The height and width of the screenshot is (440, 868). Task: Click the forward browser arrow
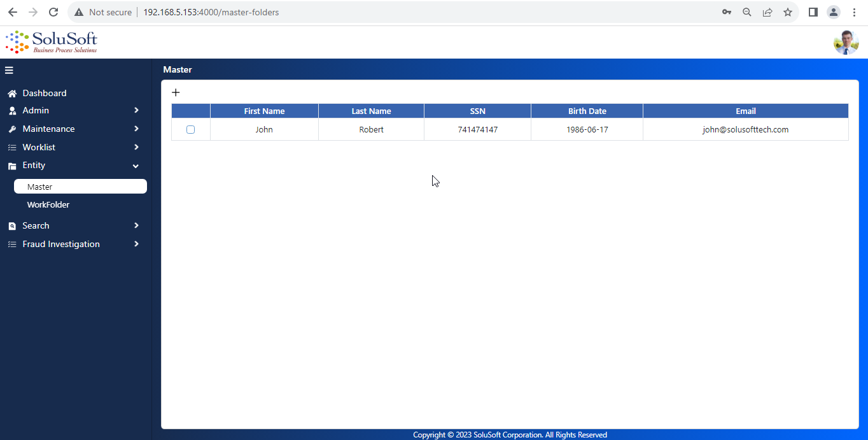click(33, 12)
